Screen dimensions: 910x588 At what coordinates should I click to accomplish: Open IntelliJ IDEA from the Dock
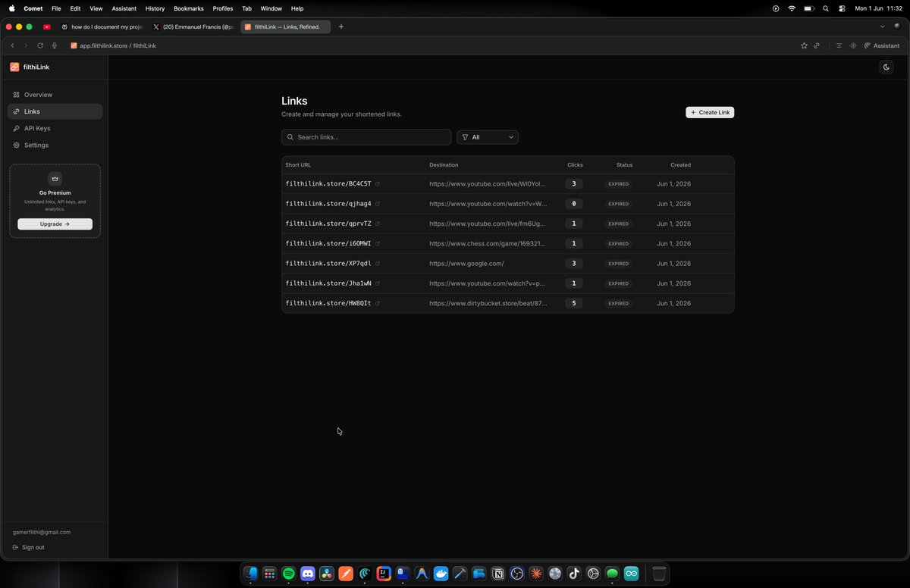pos(384,574)
